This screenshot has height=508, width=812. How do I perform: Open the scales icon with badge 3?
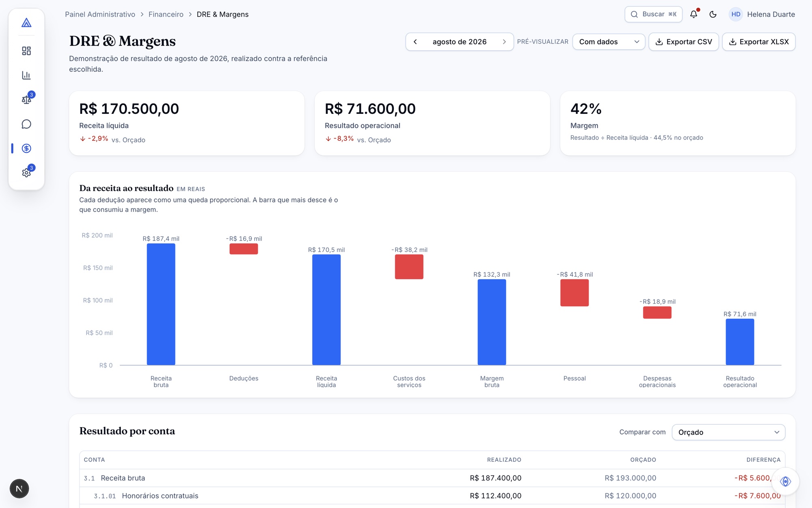pos(26,100)
